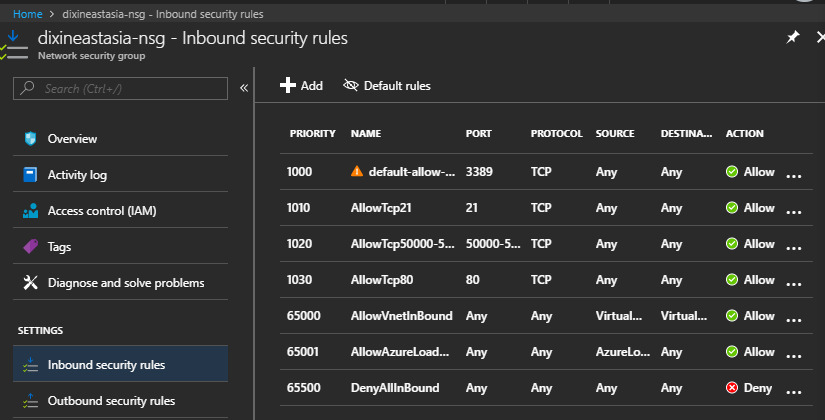Click the Virtual... source cell of AllowVnetInBound

pyautogui.click(x=619, y=316)
